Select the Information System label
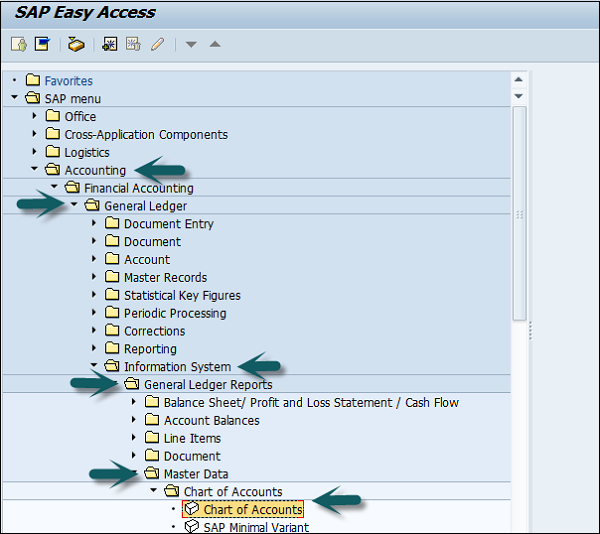The height and width of the screenshot is (534, 600). point(178,367)
